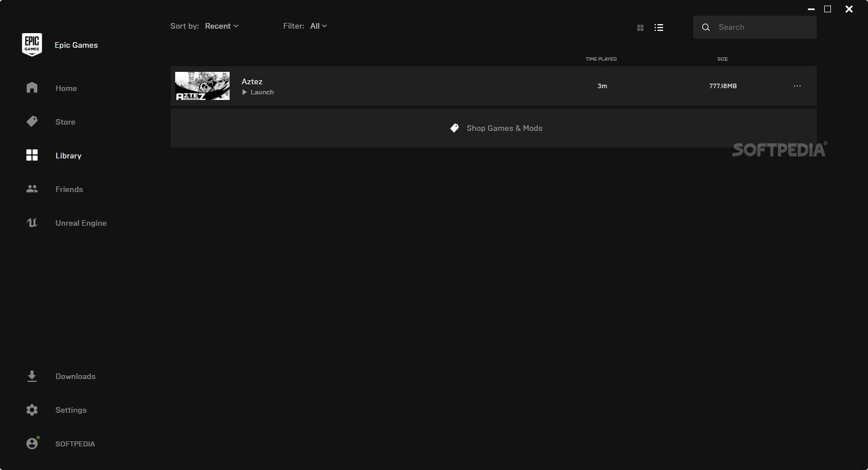Click the Epic Games title text
Viewport: 868px width, 470px height.
(76, 45)
